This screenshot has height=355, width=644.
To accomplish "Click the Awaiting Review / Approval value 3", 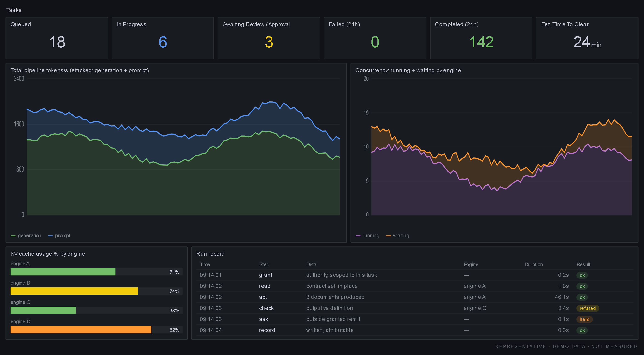I will click(269, 42).
